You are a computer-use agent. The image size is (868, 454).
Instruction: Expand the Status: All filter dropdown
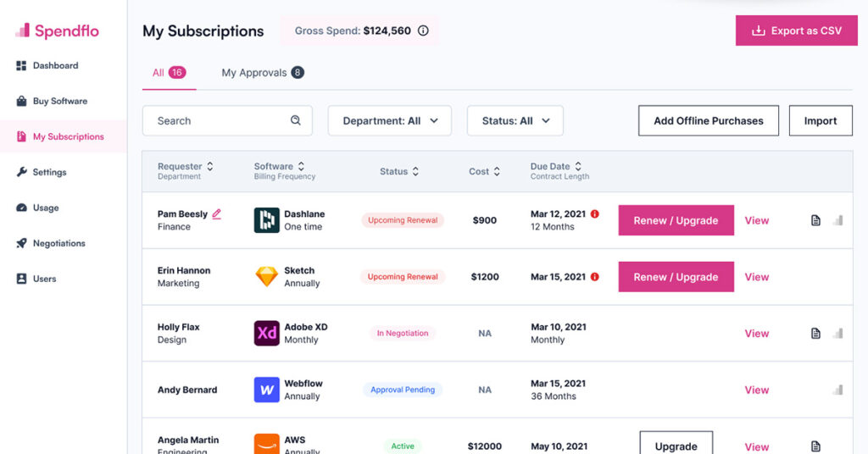515,121
